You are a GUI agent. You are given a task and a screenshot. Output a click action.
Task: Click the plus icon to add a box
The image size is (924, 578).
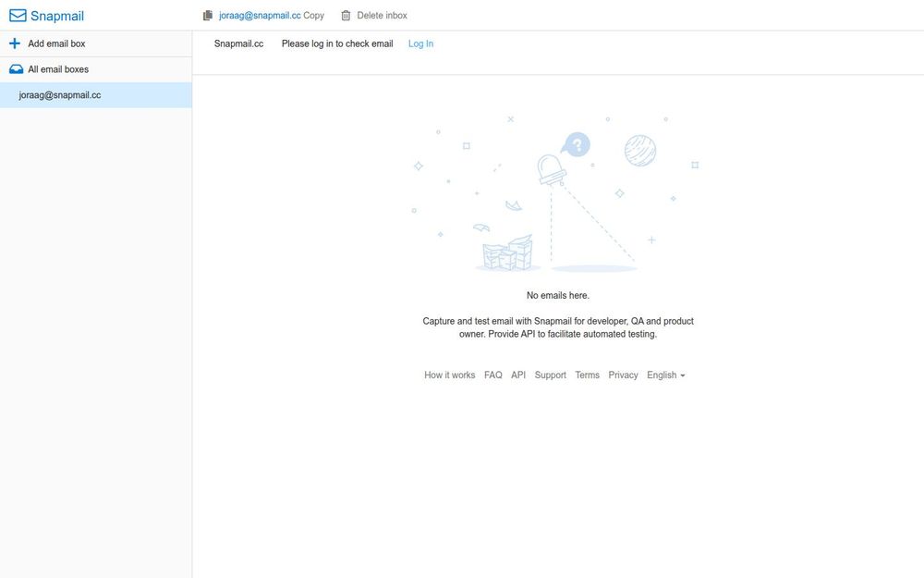point(15,43)
